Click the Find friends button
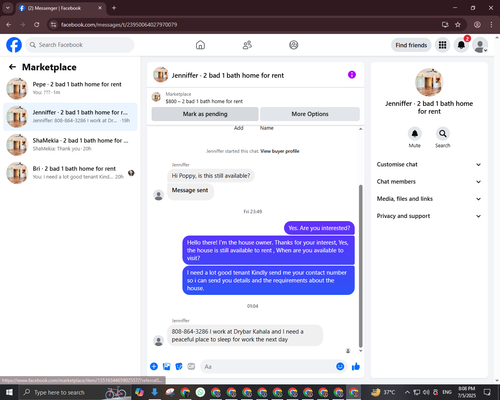 (x=411, y=45)
